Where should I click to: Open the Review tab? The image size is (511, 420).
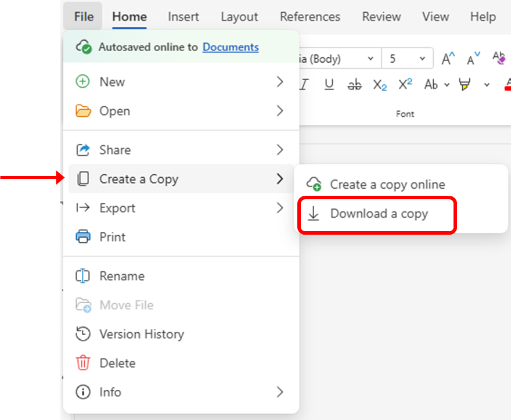click(x=382, y=16)
